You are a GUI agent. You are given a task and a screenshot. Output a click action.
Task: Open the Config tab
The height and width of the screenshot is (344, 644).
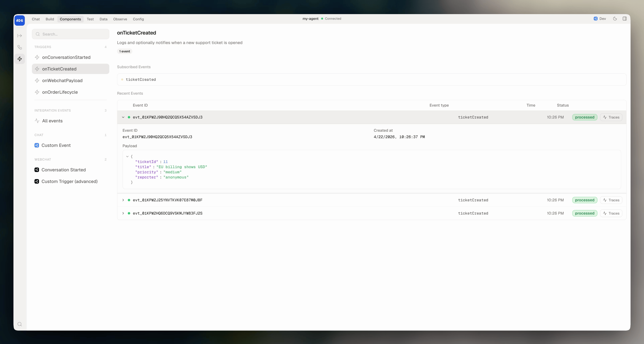138,19
